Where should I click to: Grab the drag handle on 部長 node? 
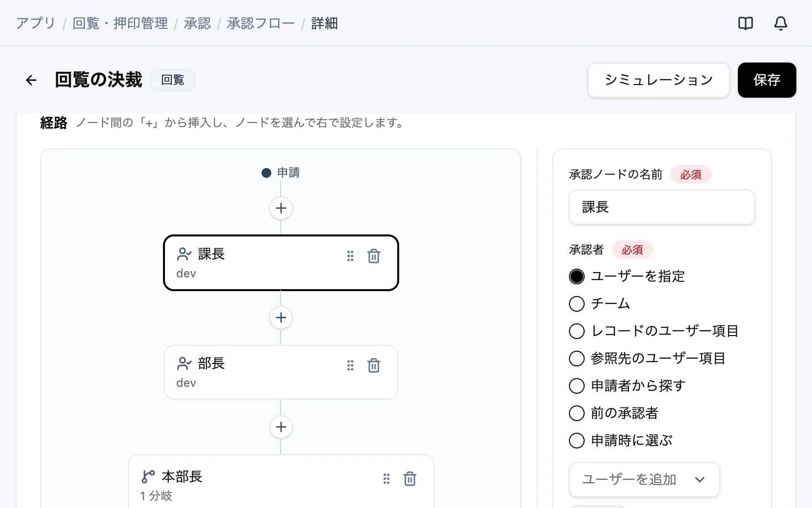[x=350, y=365]
